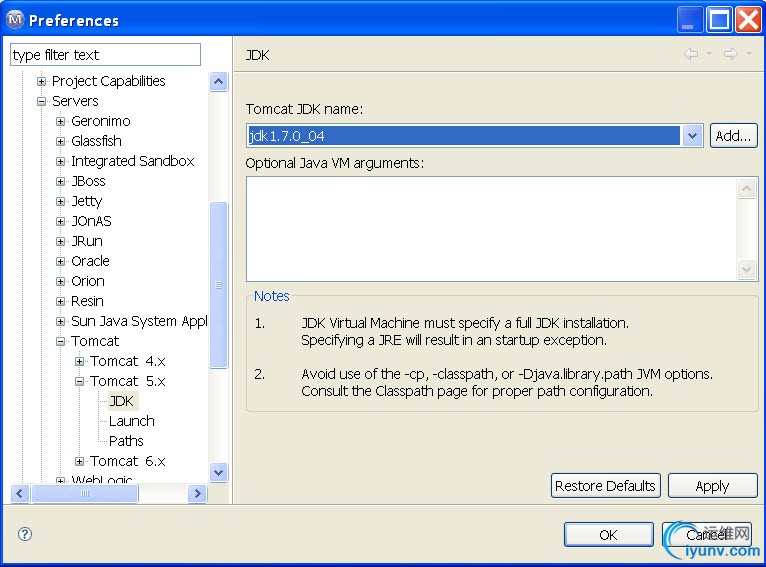Expand the Orion node
The image size is (766, 567).
coord(61,281)
